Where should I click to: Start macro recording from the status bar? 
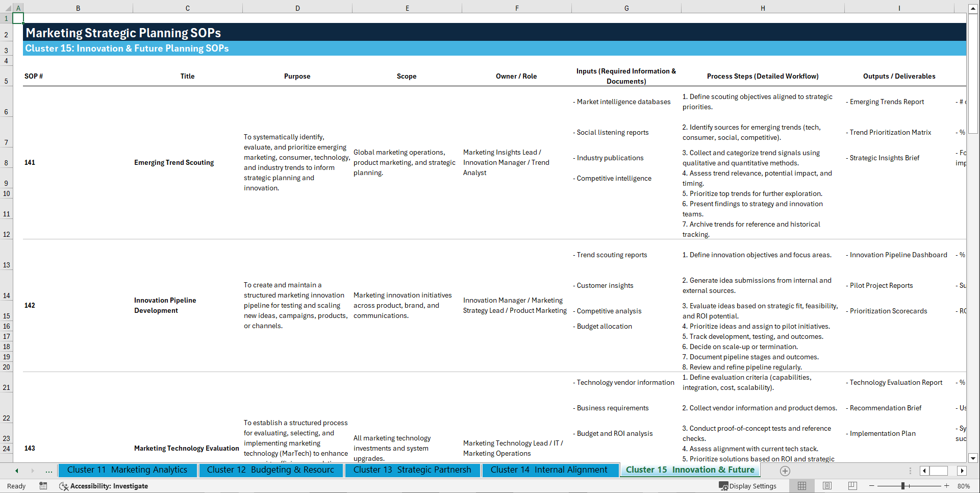tap(43, 486)
